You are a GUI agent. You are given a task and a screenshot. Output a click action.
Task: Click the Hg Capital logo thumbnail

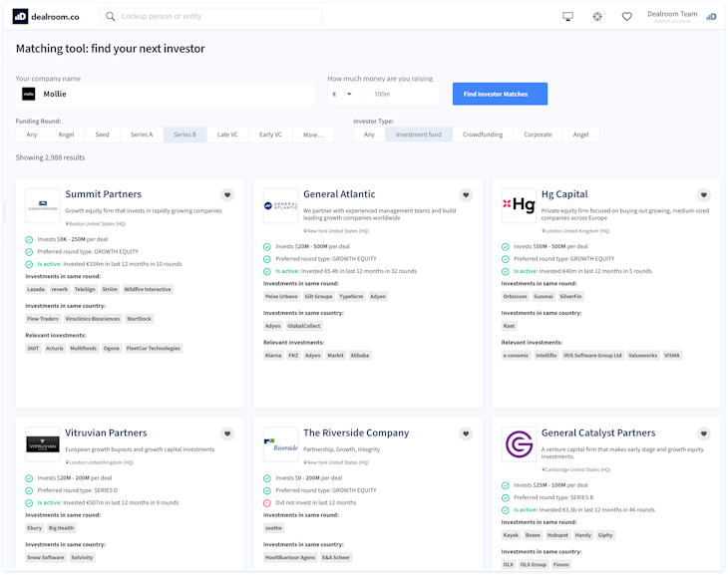[x=519, y=205]
